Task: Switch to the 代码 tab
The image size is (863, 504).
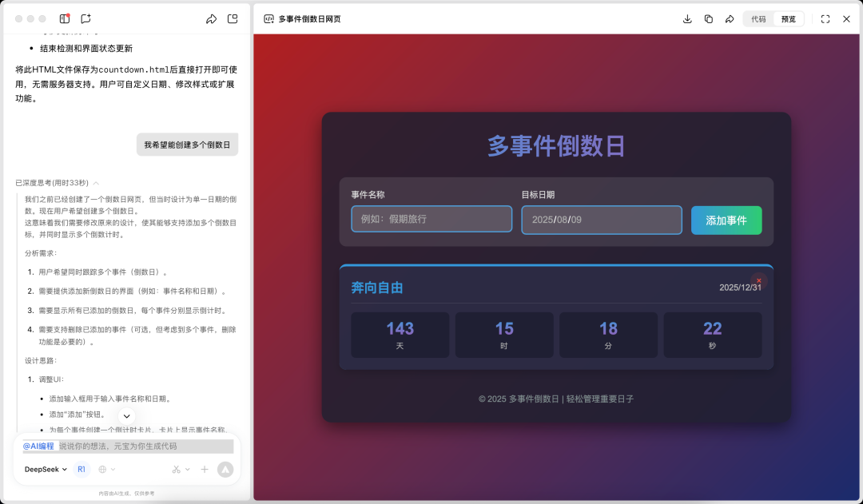Action: click(x=758, y=18)
